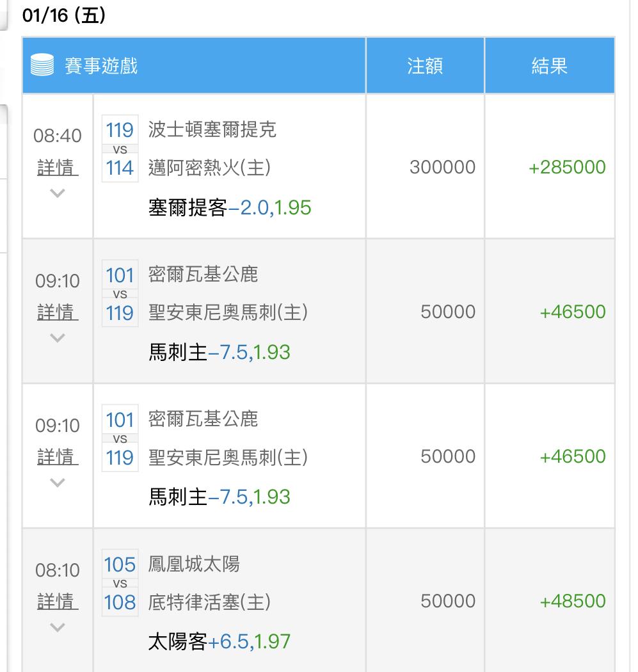Click the 注額 column header

click(425, 66)
